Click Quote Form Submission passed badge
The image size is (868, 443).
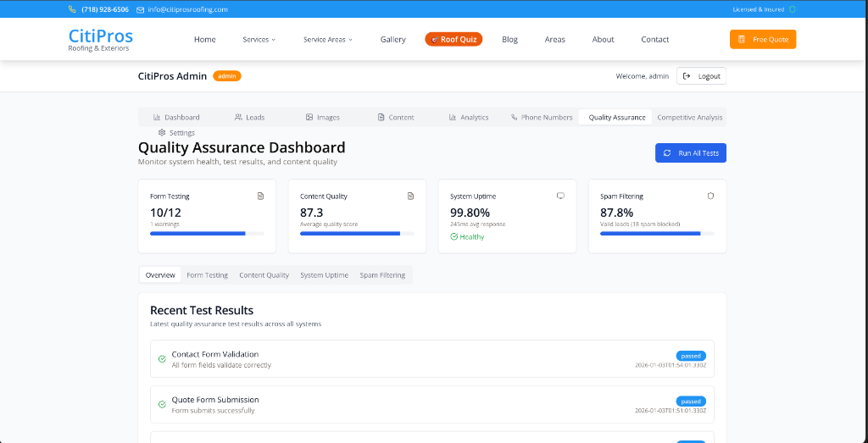[x=691, y=401]
